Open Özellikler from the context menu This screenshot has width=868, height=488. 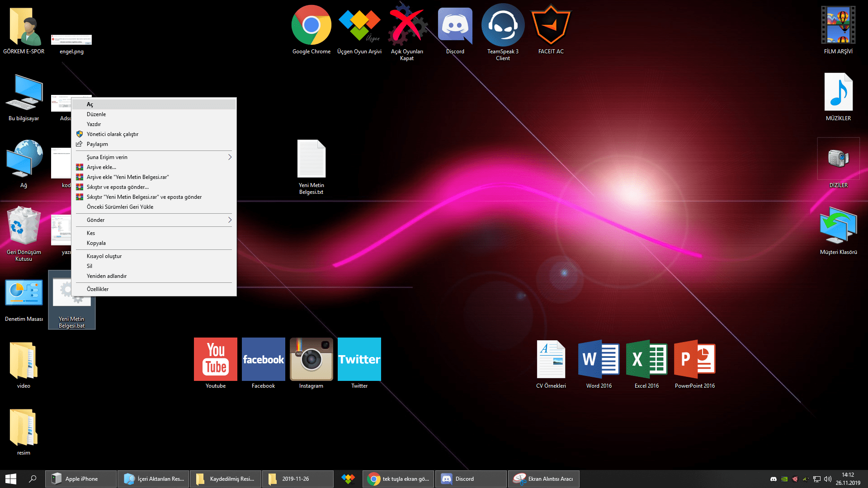[154, 289]
